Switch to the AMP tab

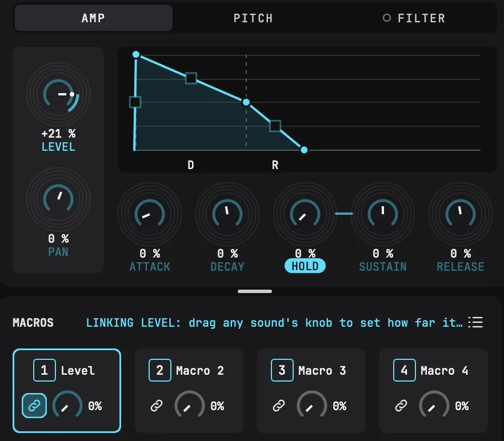(x=94, y=18)
